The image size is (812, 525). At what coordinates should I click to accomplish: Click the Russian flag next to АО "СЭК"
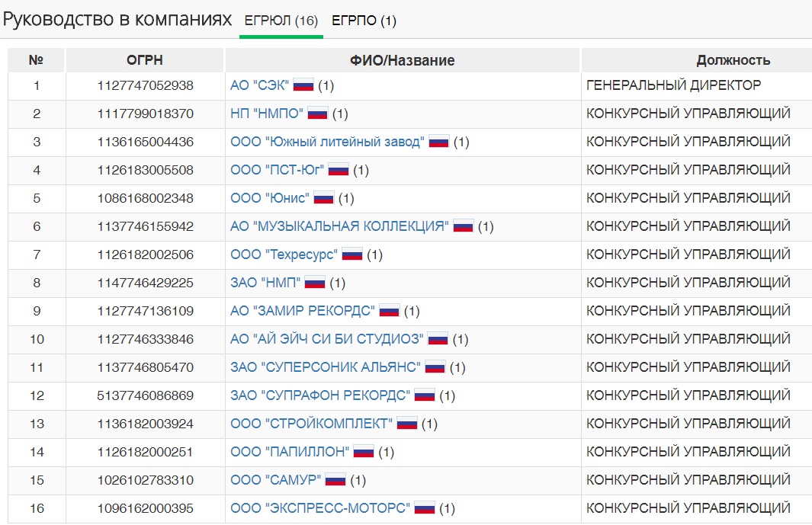(303, 85)
